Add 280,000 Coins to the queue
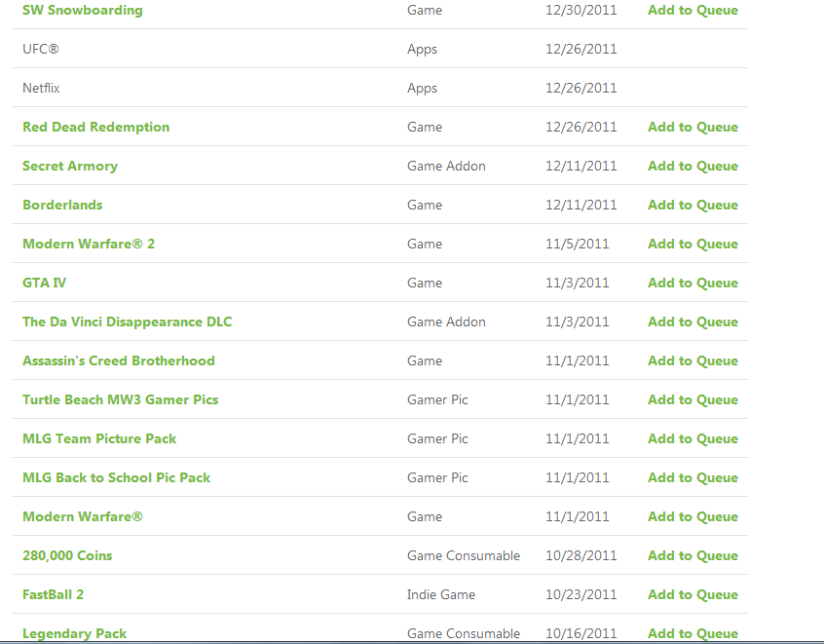 coord(693,555)
